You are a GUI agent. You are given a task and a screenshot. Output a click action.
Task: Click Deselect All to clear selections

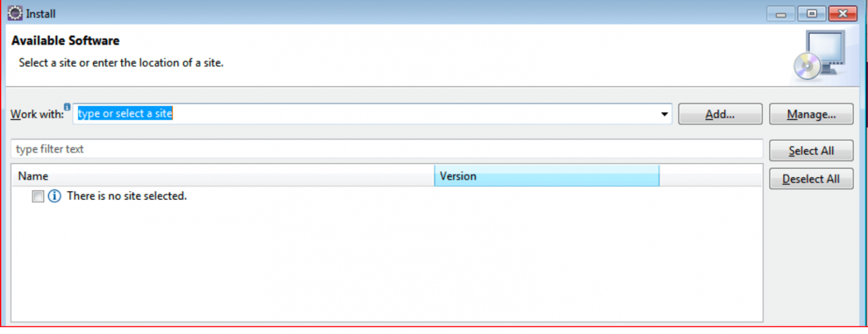[811, 179]
